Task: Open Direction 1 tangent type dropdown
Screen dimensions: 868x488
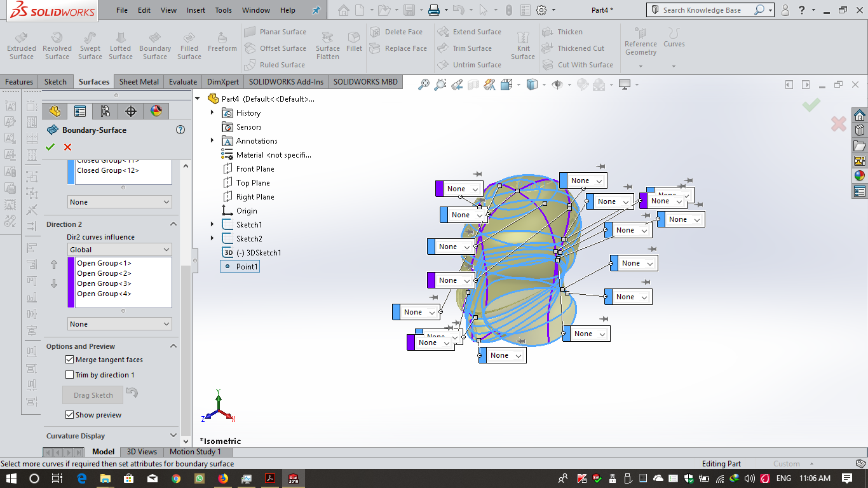Action: click(119, 202)
